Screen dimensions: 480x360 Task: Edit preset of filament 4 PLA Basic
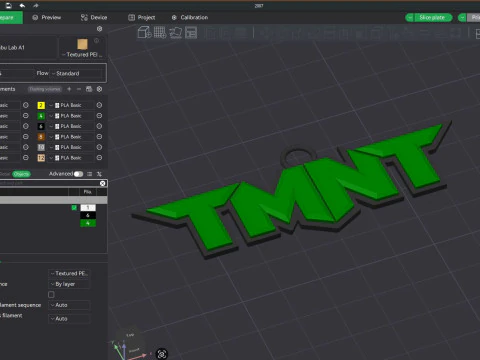coord(99,116)
